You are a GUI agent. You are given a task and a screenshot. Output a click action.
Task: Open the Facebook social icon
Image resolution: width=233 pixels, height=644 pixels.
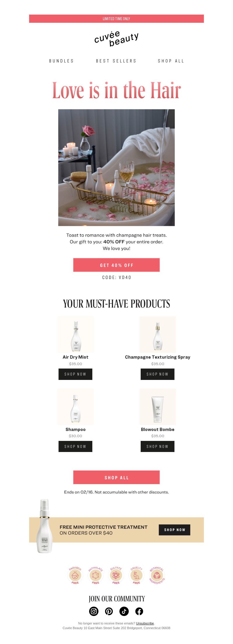tap(139, 611)
